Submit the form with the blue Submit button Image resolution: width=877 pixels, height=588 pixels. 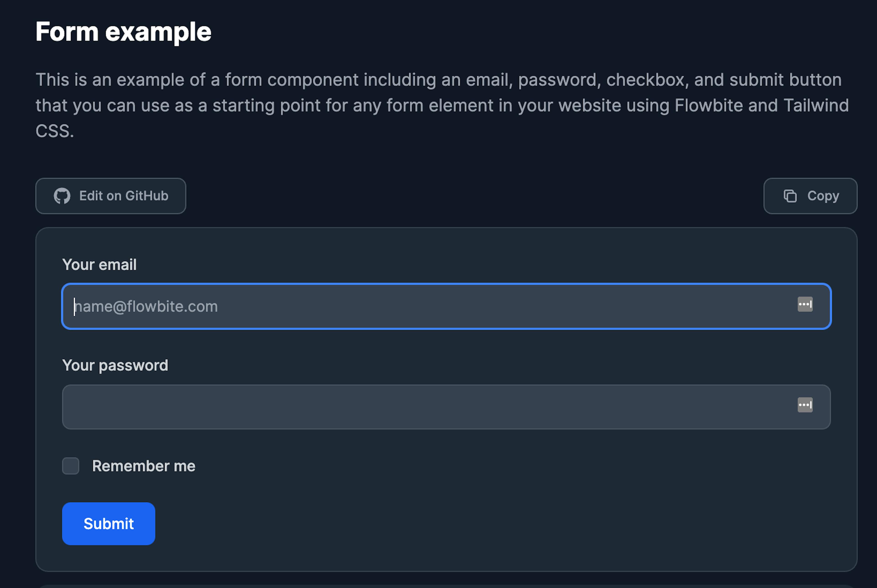coord(108,524)
